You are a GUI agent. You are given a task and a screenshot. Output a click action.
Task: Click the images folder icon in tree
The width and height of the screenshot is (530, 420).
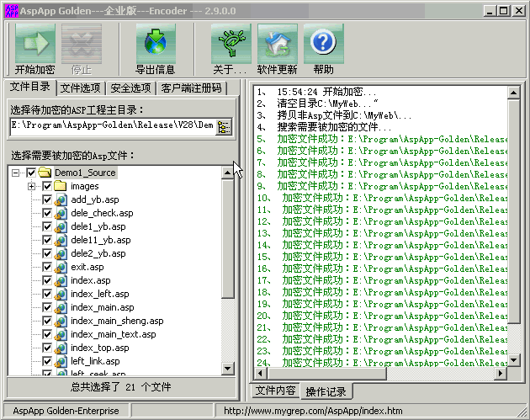pyautogui.click(x=61, y=186)
